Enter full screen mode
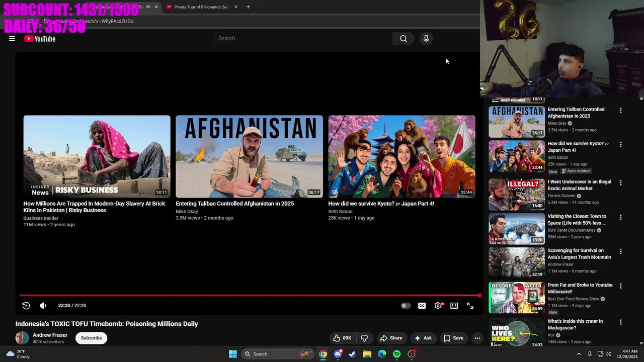 [470, 306]
